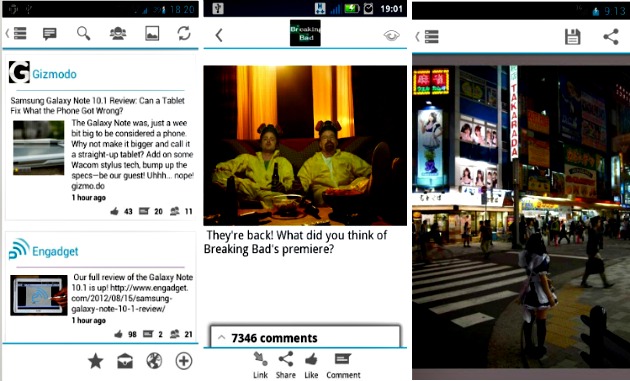Open the Samsung Galaxy Note 10.1 Review headline
Screen dimensions: 630x381
(x=98, y=105)
